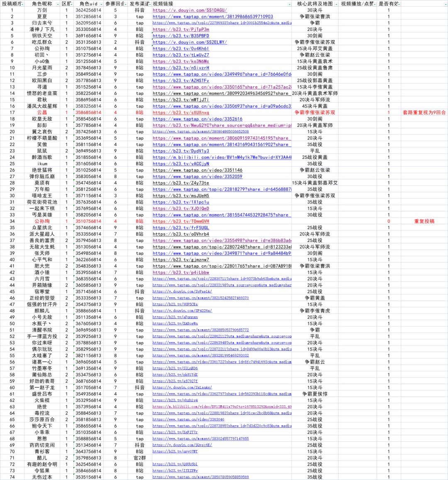Select the nickname cell 第一赵子龙
448x480 pixels.
(42, 387)
